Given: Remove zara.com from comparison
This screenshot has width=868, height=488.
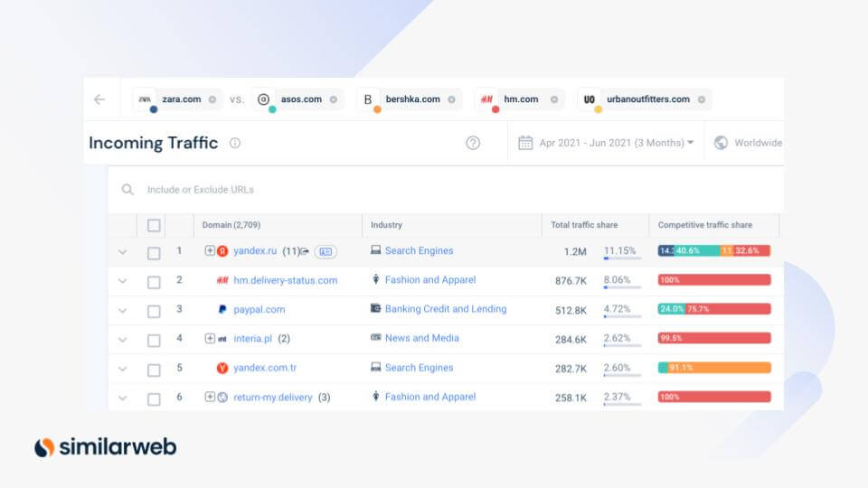Looking at the screenshot, I should click(212, 99).
